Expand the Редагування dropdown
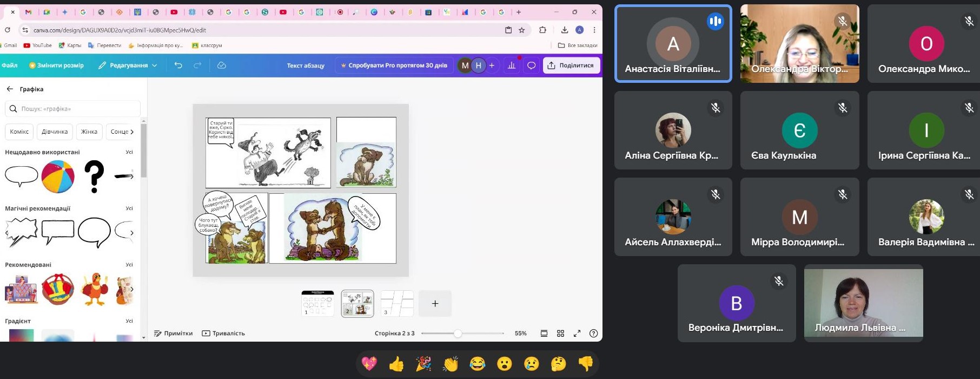The image size is (980, 379). point(128,66)
